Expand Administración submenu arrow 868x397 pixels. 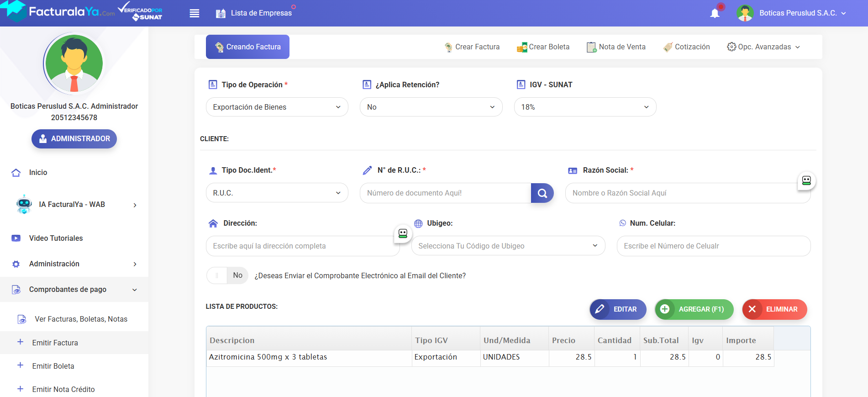(135, 264)
